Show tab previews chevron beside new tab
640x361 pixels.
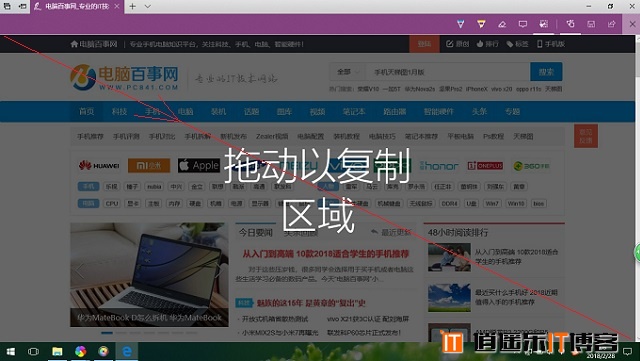click(x=148, y=6)
